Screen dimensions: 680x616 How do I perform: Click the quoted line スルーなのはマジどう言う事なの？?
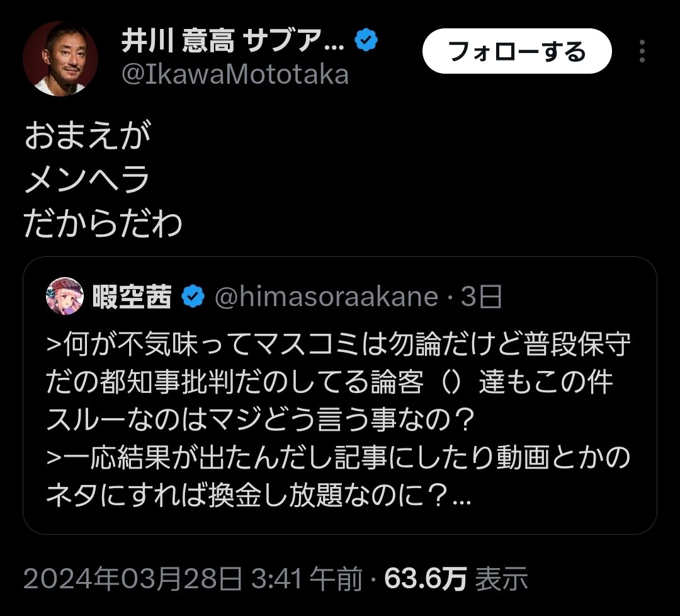point(260,420)
